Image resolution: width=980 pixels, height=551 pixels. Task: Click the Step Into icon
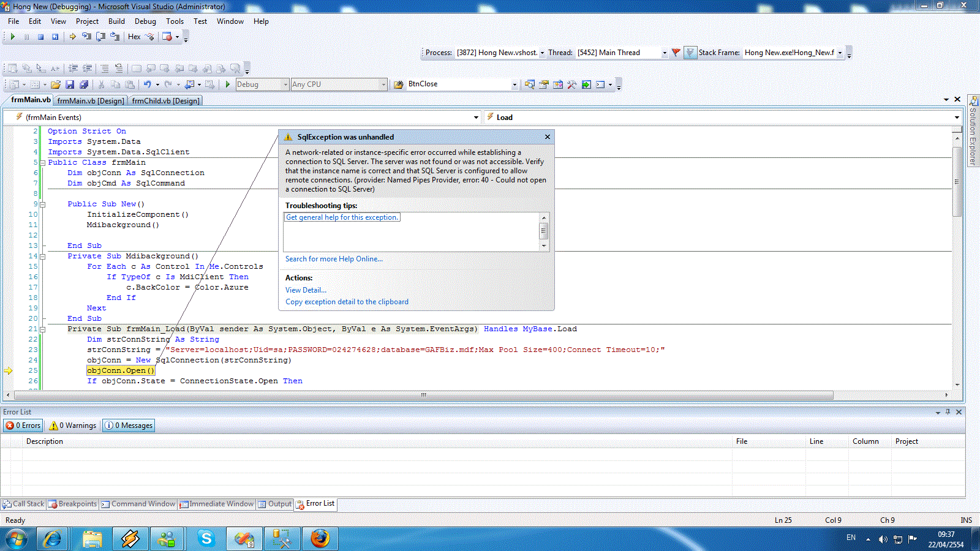[x=86, y=37]
